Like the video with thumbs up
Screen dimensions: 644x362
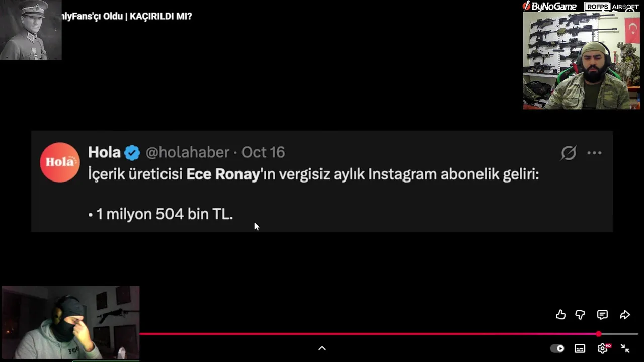coord(560,315)
